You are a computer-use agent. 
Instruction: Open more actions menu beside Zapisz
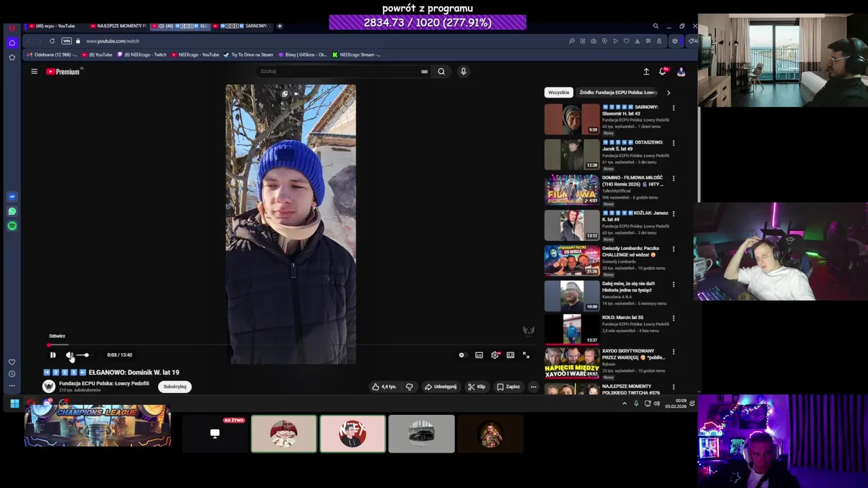tap(534, 386)
